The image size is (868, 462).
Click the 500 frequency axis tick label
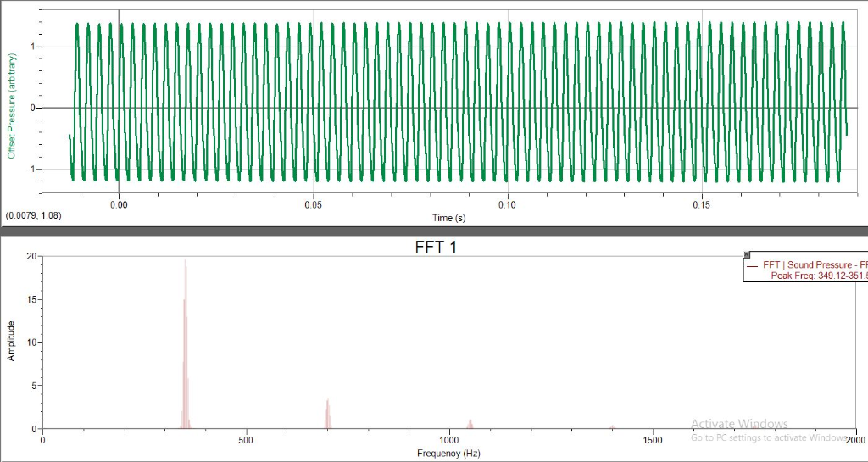(x=246, y=441)
